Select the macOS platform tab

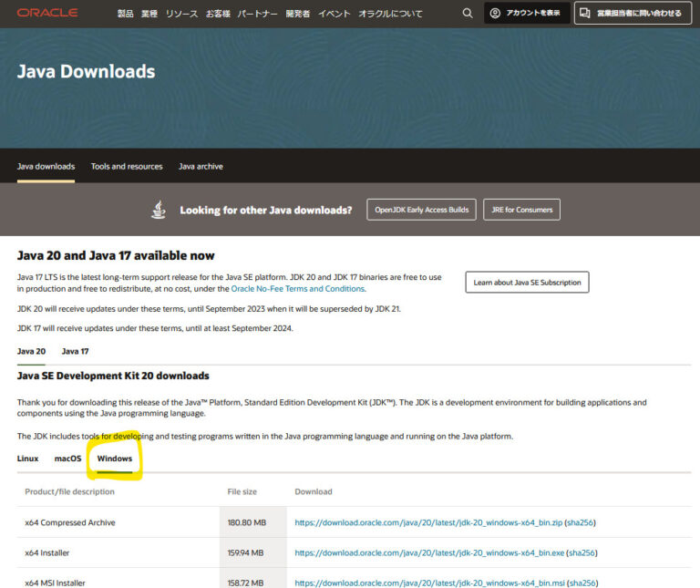point(67,459)
